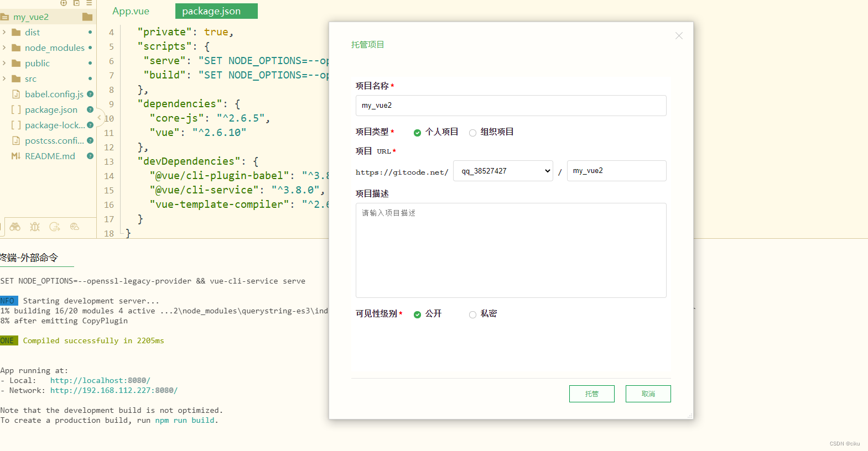Click the 托管项目 dialog title
The image size is (868, 451).
[367, 45]
